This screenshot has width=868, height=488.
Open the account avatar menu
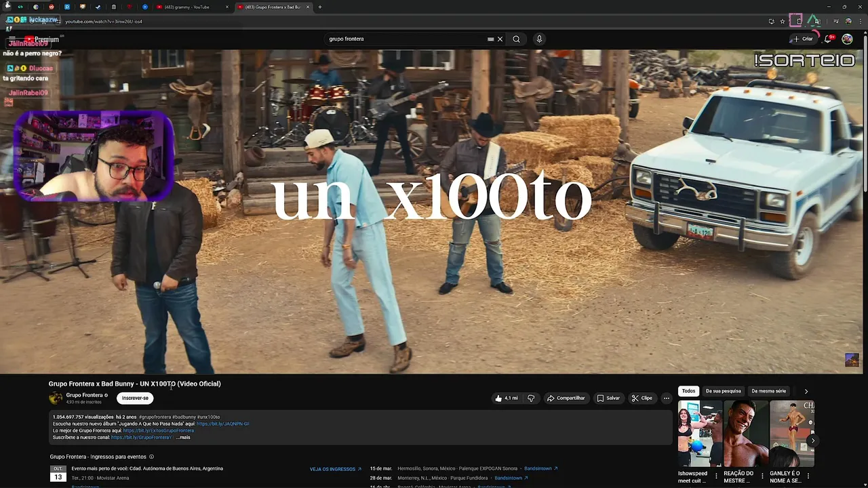tap(847, 39)
